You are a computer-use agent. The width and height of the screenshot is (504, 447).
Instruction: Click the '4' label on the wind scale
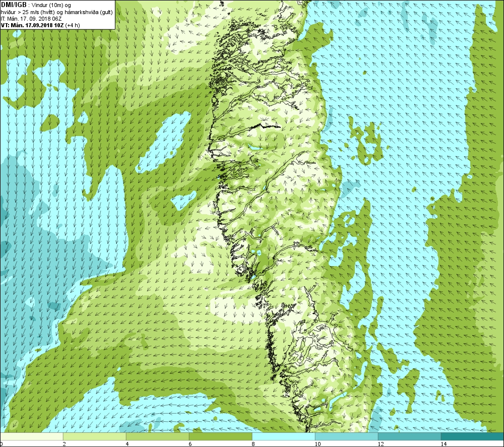click(127, 444)
